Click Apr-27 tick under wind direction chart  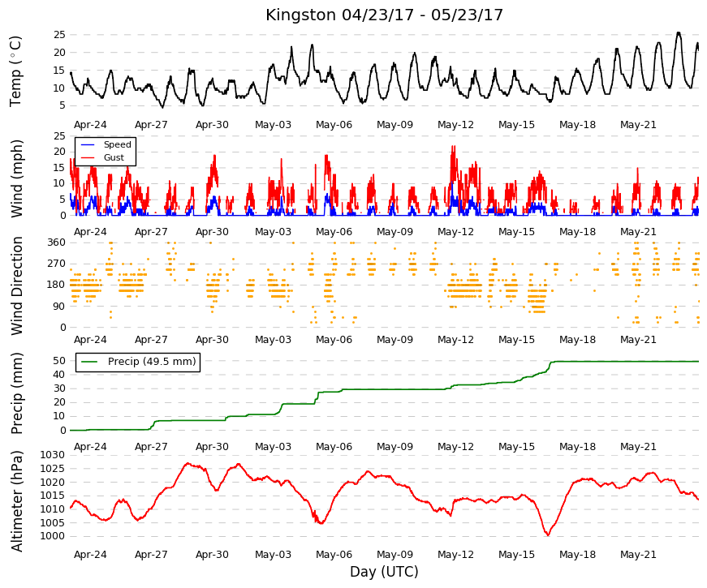pyautogui.click(x=151, y=340)
